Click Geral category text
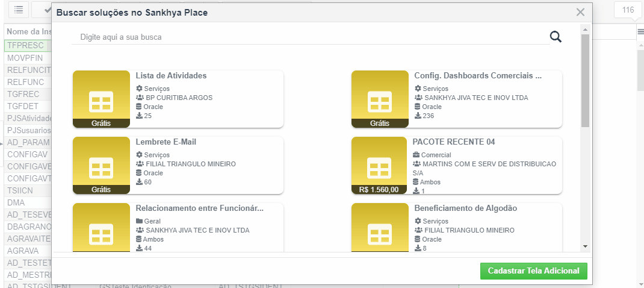 coord(152,221)
